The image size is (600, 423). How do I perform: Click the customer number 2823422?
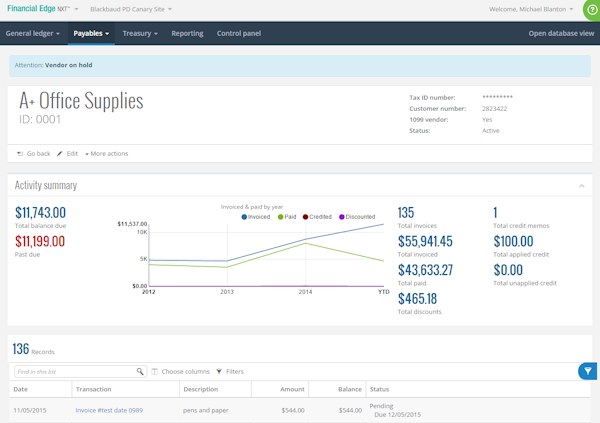pyautogui.click(x=494, y=109)
